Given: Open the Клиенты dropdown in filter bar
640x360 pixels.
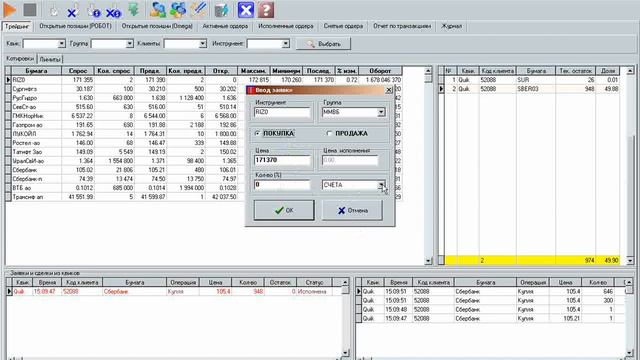Looking at the screenshot, I should click(x=202, y=43).
